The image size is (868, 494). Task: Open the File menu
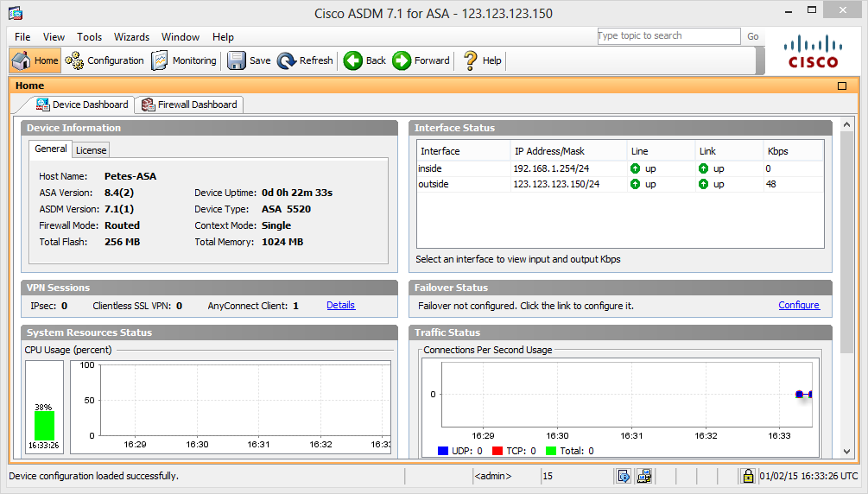[22, 37]
